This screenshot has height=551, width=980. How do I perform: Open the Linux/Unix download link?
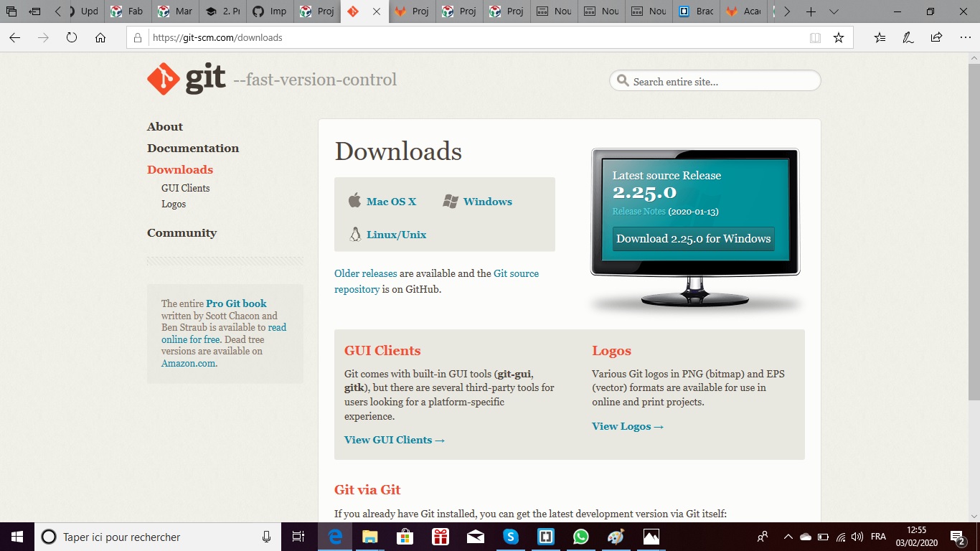coord(397,235)
